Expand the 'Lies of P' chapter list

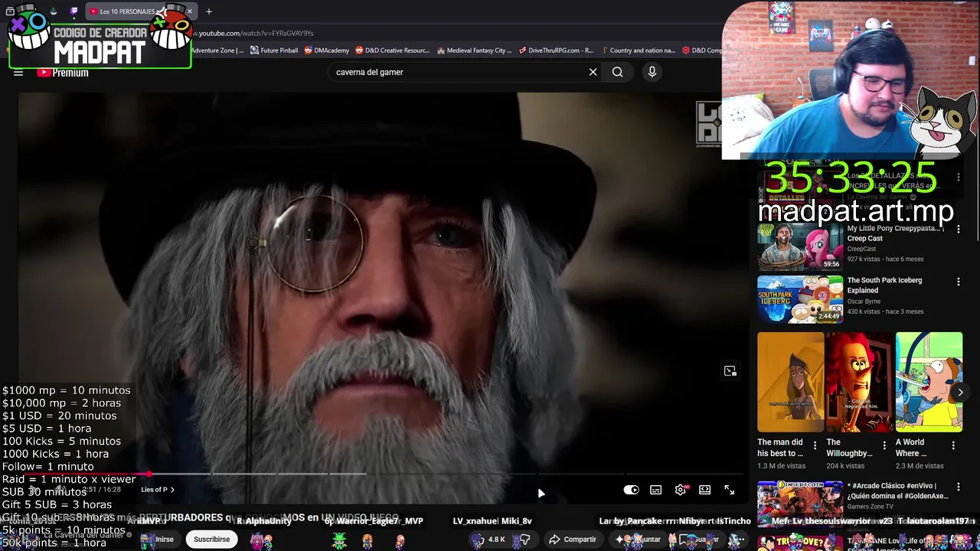(158, 490)
